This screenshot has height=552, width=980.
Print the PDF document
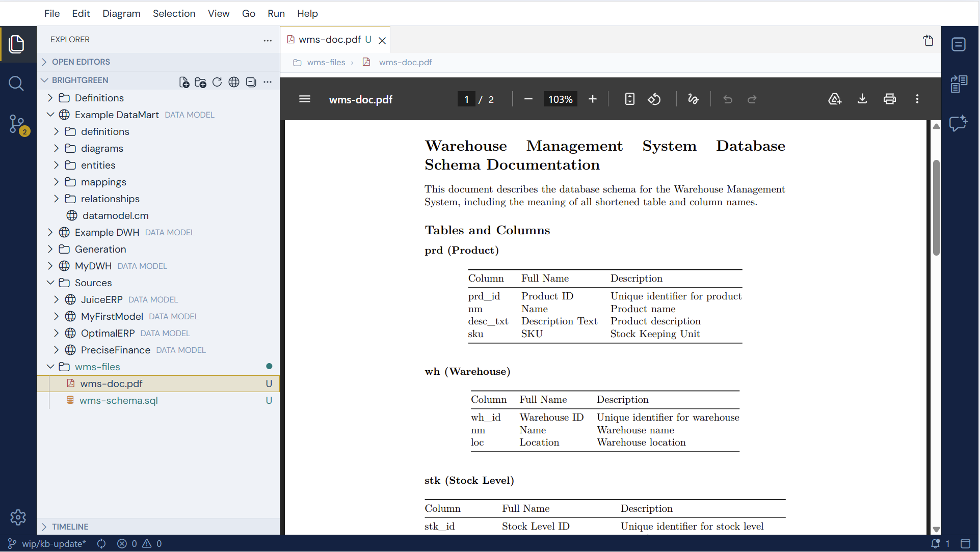[890, 99]
